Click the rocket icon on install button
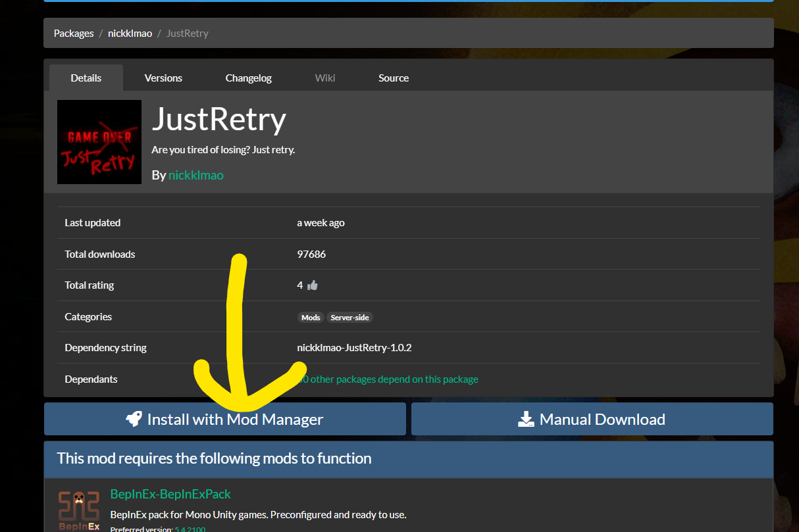The height and width of the screenshot is (532, 799). pos(134,419)
